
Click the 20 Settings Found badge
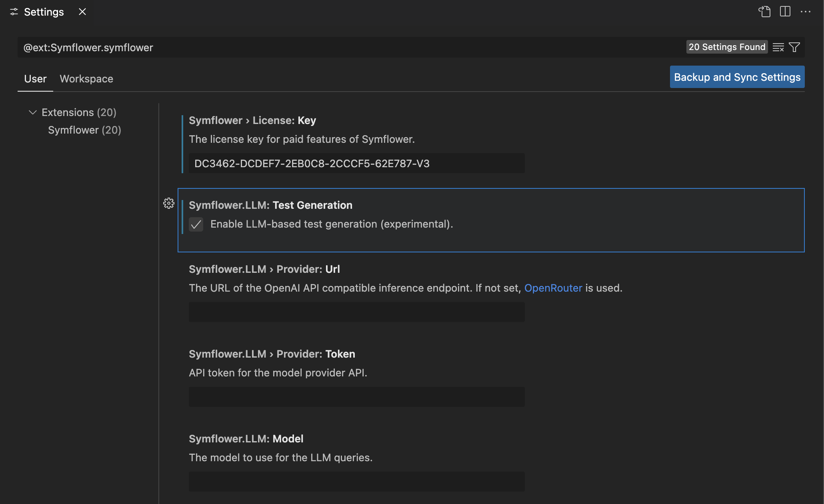click(x=727, y=47)
